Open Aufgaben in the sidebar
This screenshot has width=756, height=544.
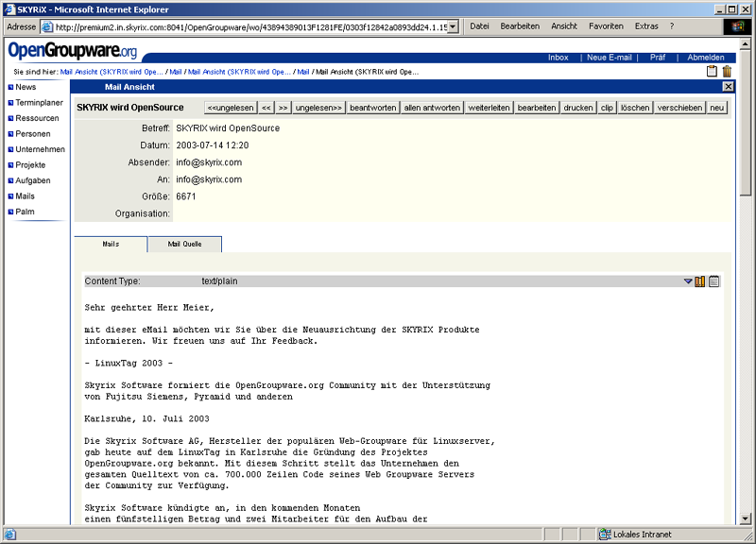pyautogui.click(x=33, y=180)
